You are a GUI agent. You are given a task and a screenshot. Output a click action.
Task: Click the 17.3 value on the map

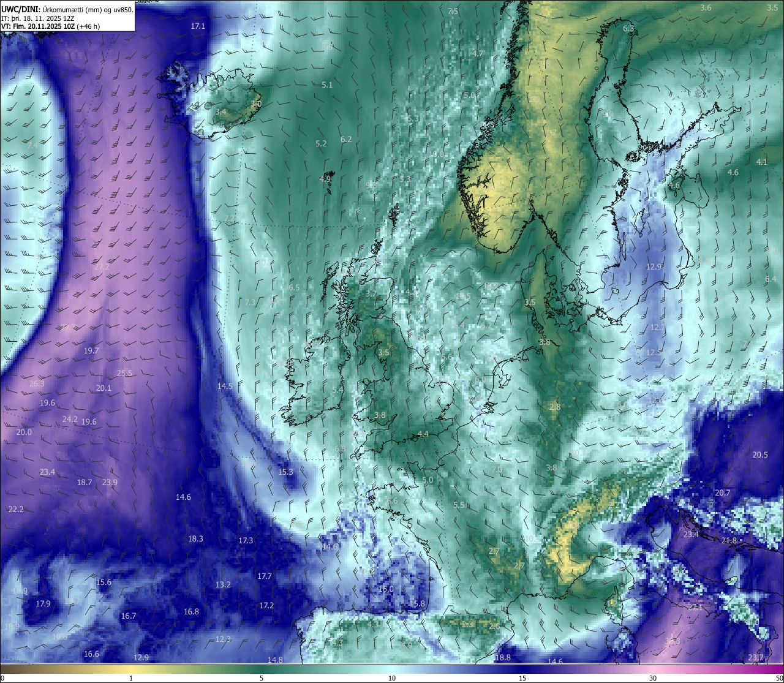click(246, 541)
